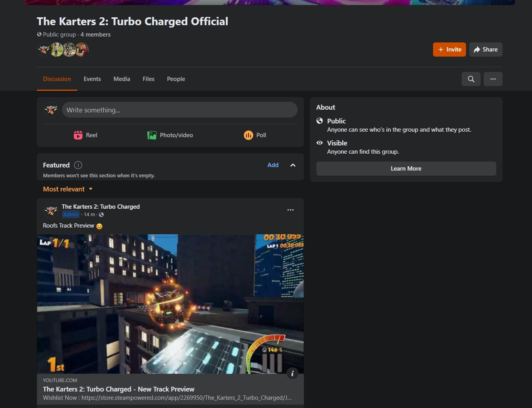Open the post's three-dot options menu
Screen dimensions: 532x408
point(290,210)
